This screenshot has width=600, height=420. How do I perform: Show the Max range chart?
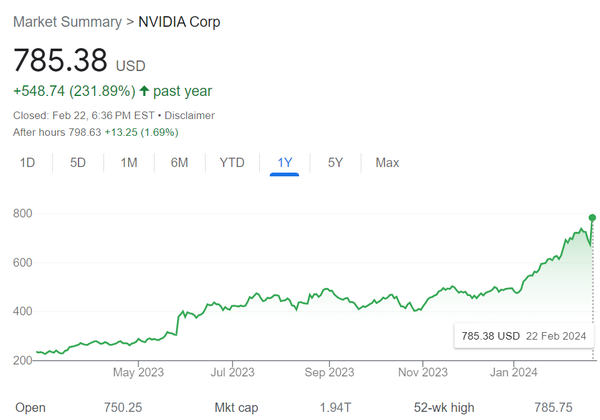point(387,162)
